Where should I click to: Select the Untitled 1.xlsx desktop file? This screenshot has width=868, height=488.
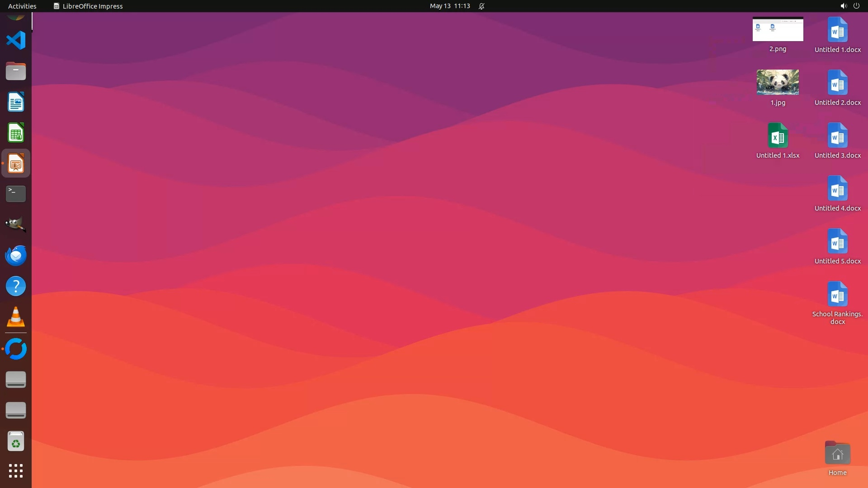(x=778, y=136)
